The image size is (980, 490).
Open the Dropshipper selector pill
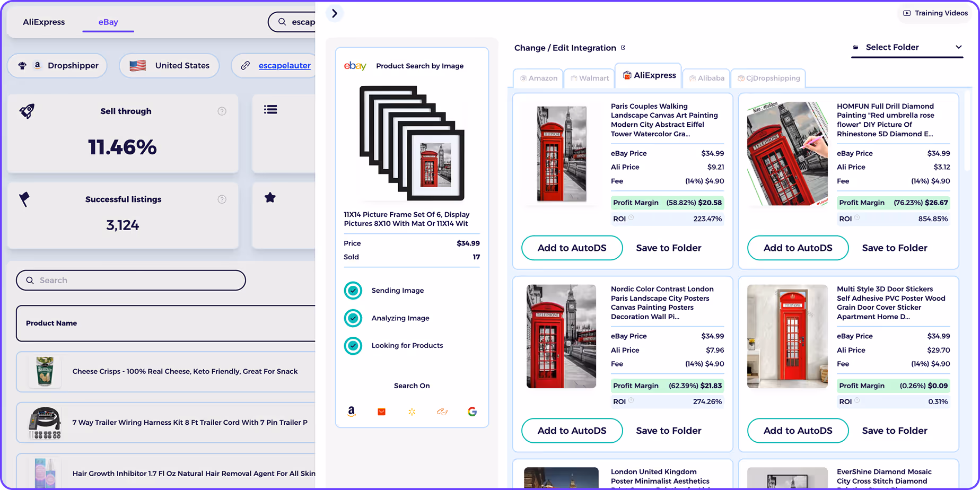pos(57,66)
